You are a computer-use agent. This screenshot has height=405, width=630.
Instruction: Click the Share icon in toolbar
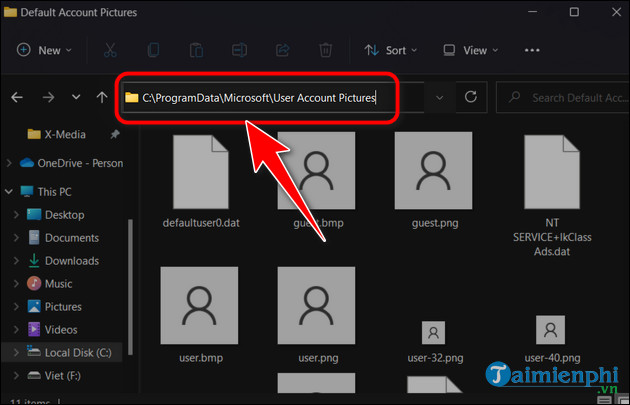click(282, 50)
